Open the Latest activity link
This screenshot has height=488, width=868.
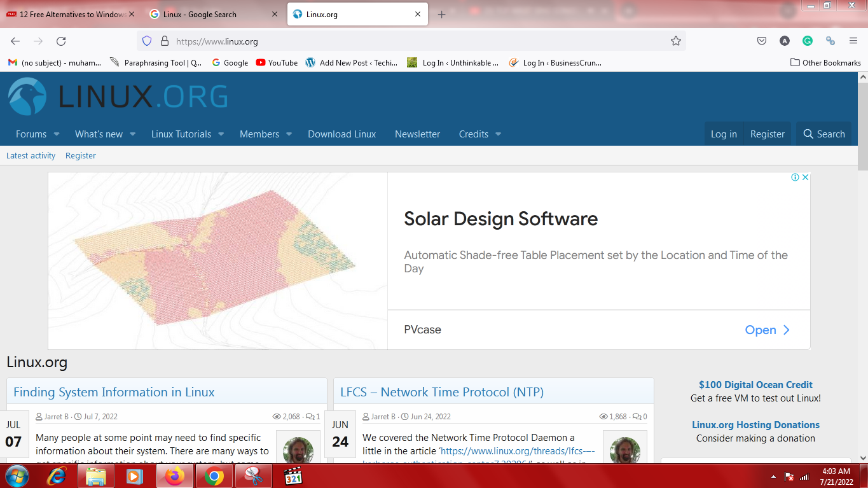coord(31,155)
